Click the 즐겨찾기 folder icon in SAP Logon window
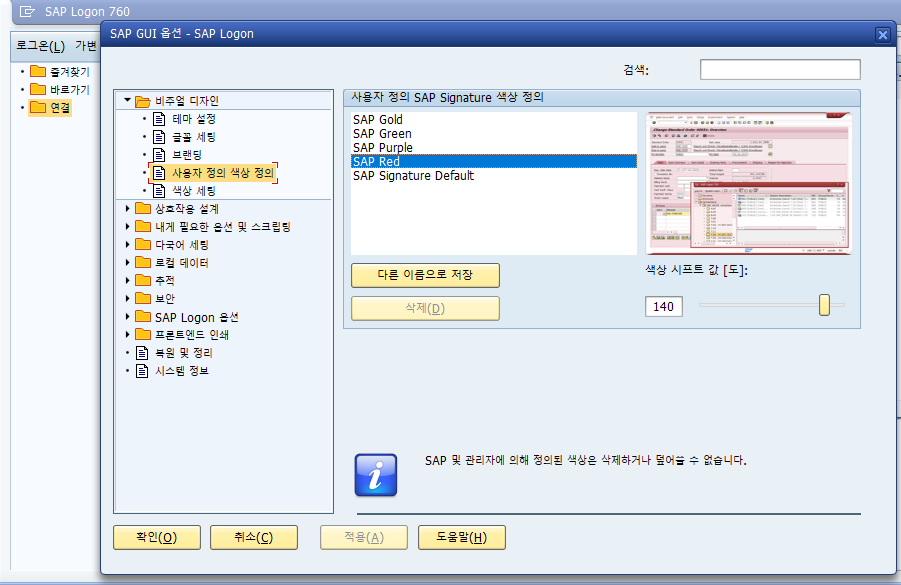901x585 pixels. click(x=38, y=71)
